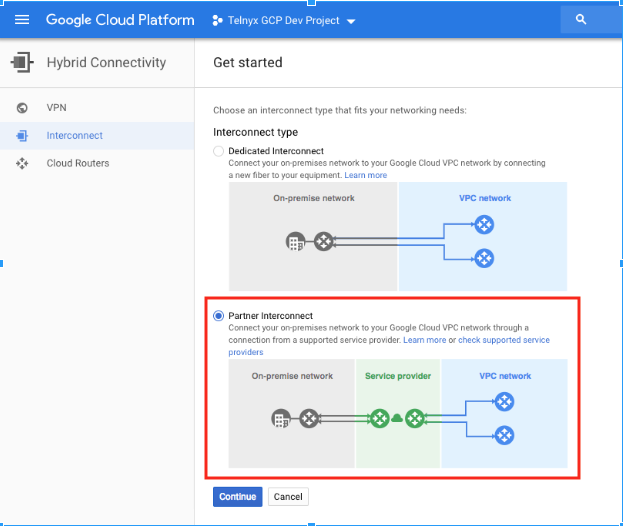Image resolution: width=623 pixels, height=526 pixels.
Task: Click the Cloud Routers arrows icon
Action: 22,163
